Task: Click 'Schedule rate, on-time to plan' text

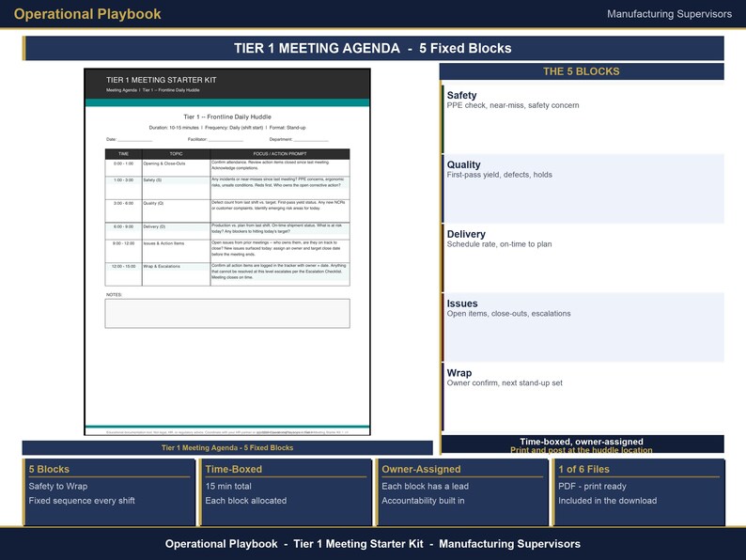Action: [x=499, y=244]
